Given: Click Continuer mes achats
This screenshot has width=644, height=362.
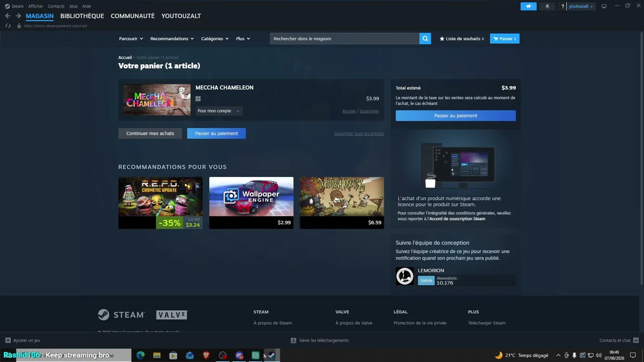Looking at the screenshot, I should (x=150, y=133).
